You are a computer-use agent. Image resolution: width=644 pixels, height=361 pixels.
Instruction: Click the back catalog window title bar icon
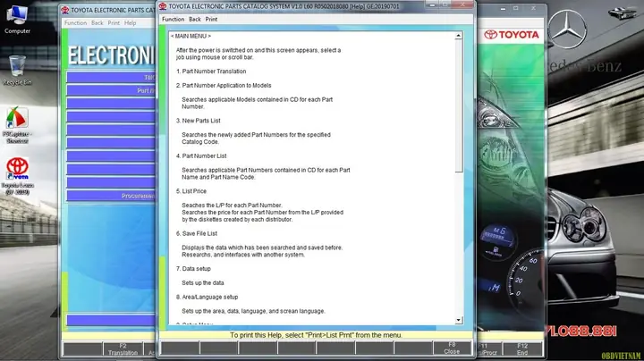(65, 10)
